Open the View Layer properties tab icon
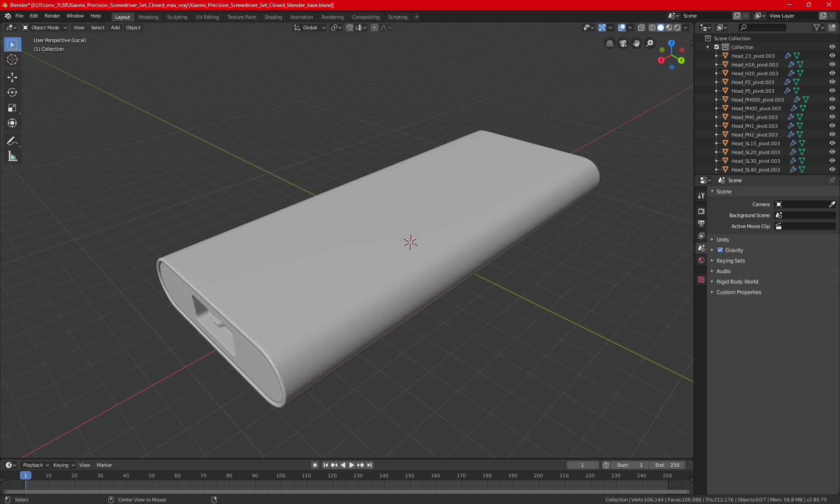The height and width of the screenshot is (504, 840). click(x=701, y=236)
